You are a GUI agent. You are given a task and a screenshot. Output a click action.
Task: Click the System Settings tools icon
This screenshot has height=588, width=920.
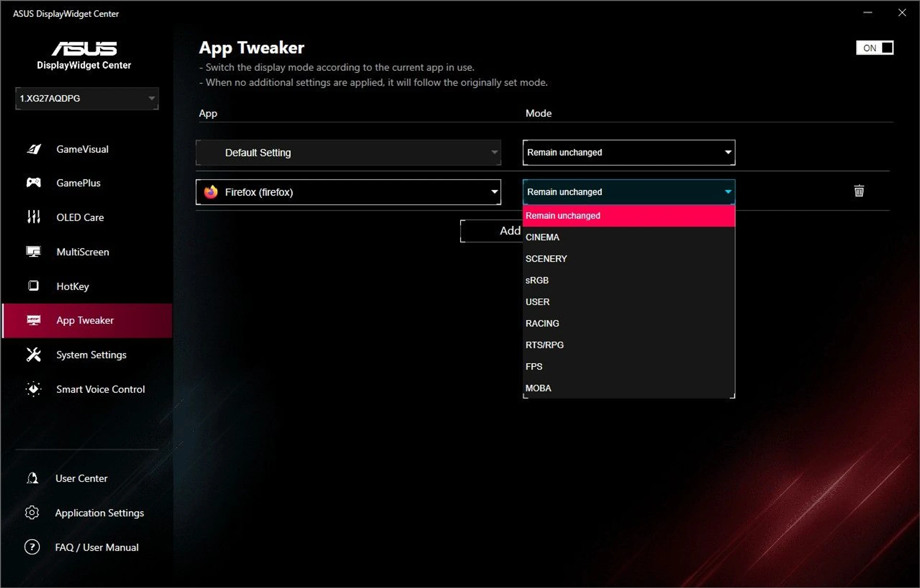(x=34, y=355)
